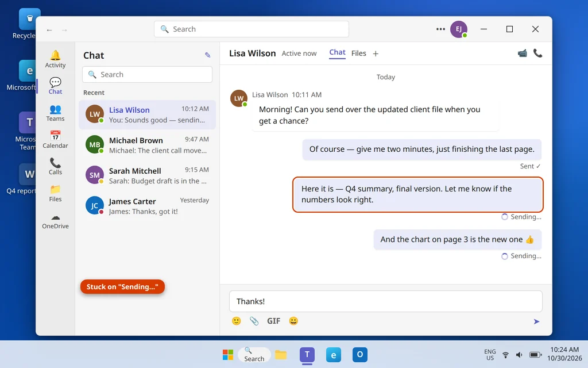Open taskbar Search
588x368 pixels.
coord(254,354)
